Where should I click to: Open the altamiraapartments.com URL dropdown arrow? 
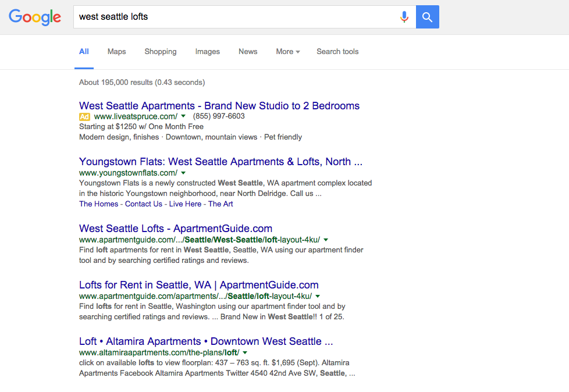[245, 352]
